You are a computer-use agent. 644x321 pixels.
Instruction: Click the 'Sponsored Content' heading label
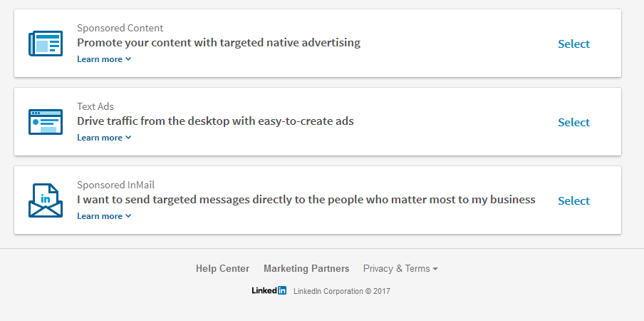[120, 28]
